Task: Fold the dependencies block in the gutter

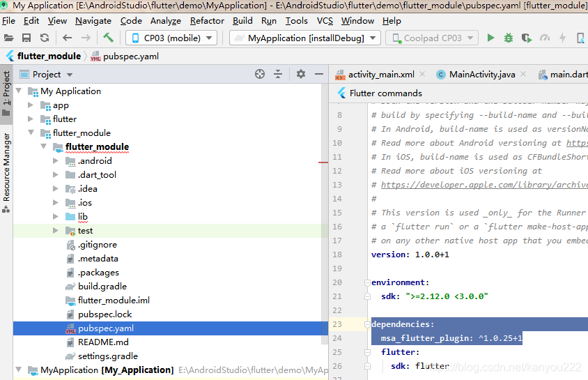Action: 368,324
